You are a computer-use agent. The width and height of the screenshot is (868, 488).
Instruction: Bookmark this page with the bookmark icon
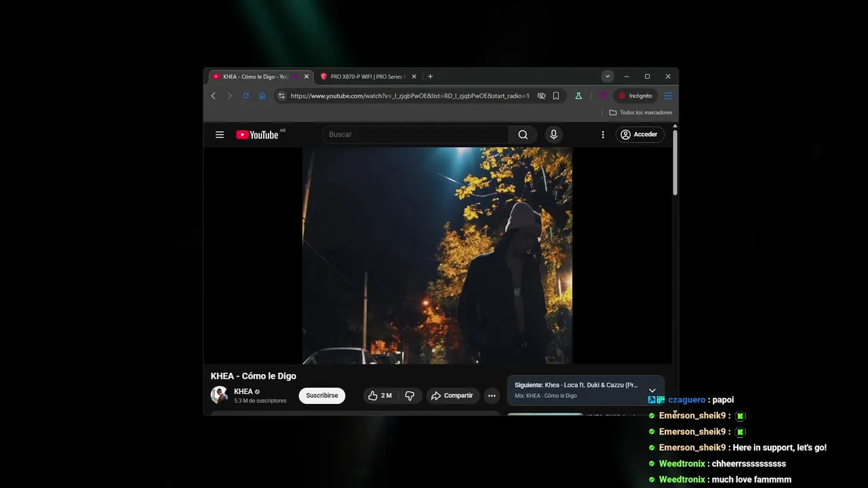pyautogui.click(x=556, y=96)
